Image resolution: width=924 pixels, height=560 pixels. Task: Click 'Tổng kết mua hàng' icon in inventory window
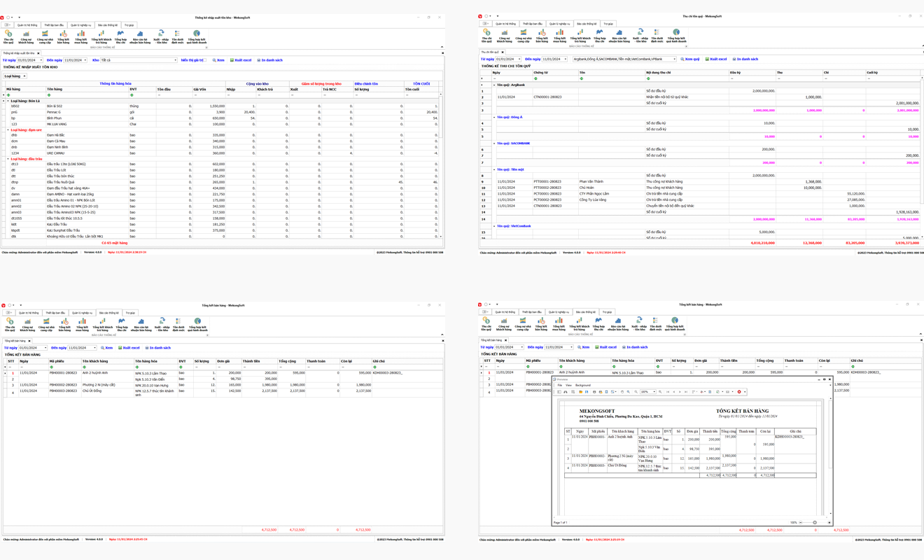pos(81,35)
